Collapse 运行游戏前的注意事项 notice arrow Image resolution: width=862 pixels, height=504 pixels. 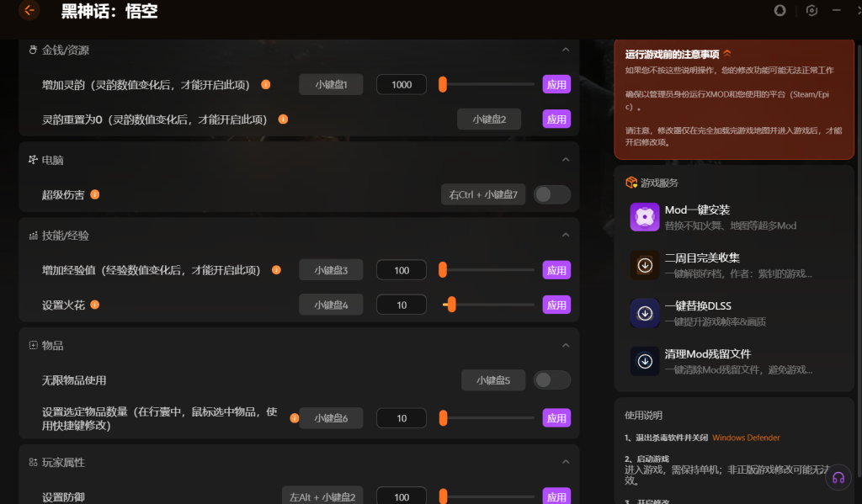pos(727,53)
